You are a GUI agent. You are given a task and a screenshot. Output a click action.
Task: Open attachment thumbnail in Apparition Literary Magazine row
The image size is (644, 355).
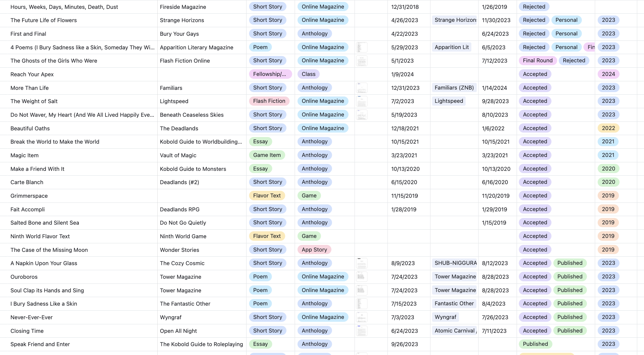pyautogui.click(x=362, y=47)
